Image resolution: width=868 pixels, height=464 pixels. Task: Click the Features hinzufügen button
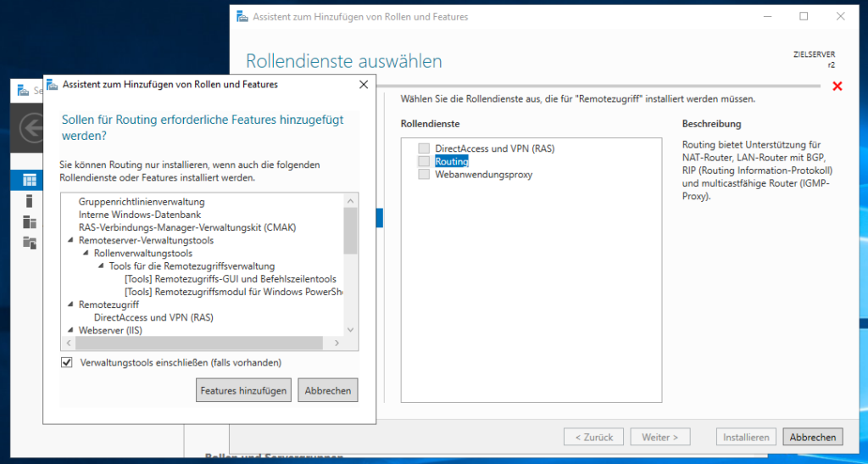(243, 390)
